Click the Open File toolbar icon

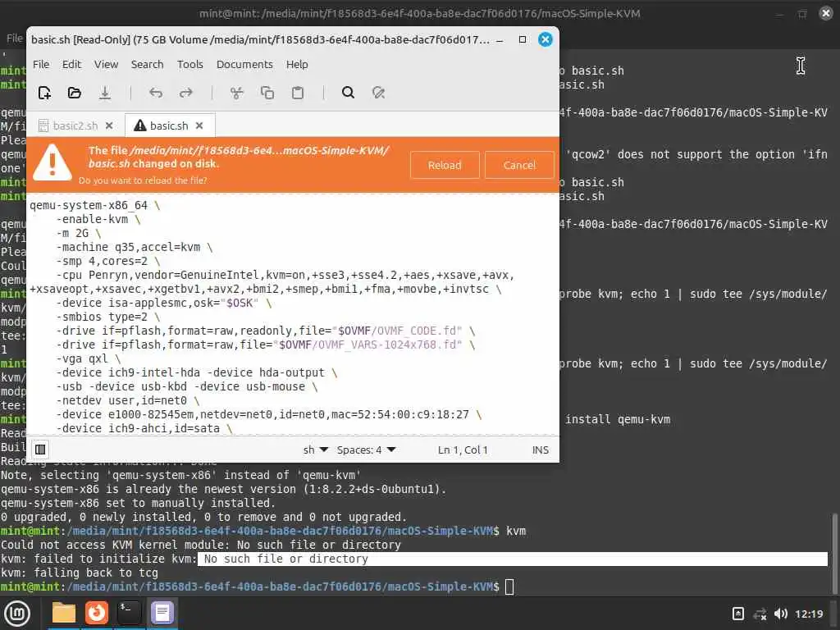click(75, 93)
